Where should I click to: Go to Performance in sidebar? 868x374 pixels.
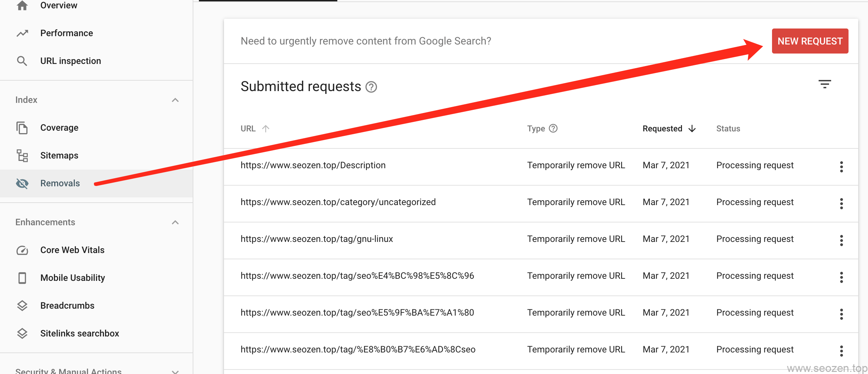pos(66,33)
